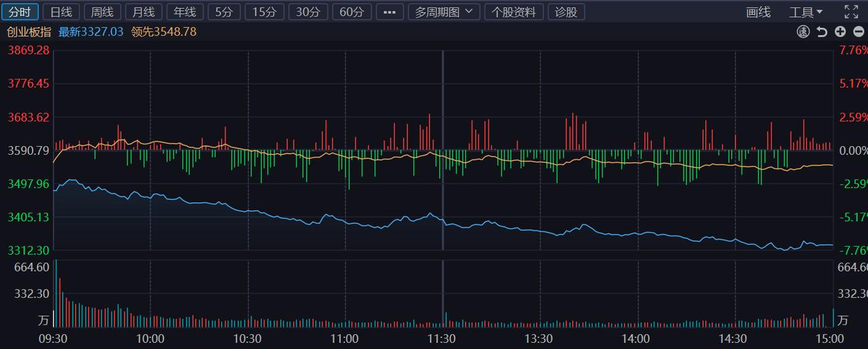The height and width of the screenshot is (349, 868).
Task: Click the 诊股 stock diagnosis button
Action: (566, 12)
